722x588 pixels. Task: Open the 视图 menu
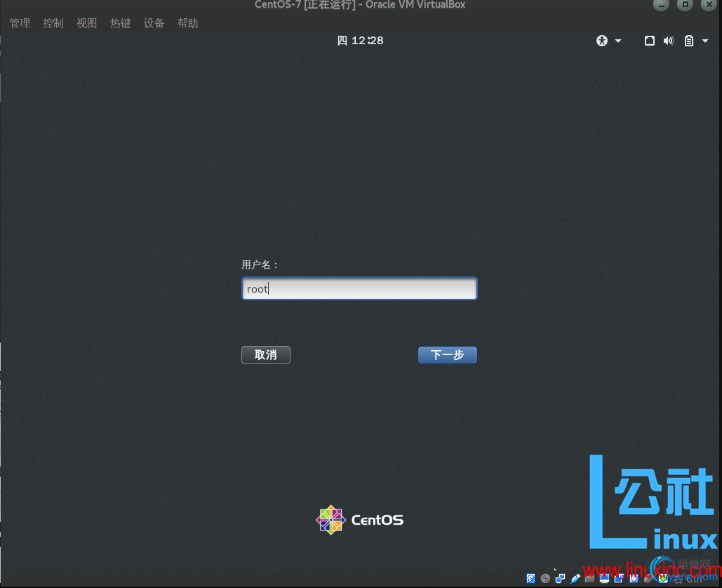point(86,23)
